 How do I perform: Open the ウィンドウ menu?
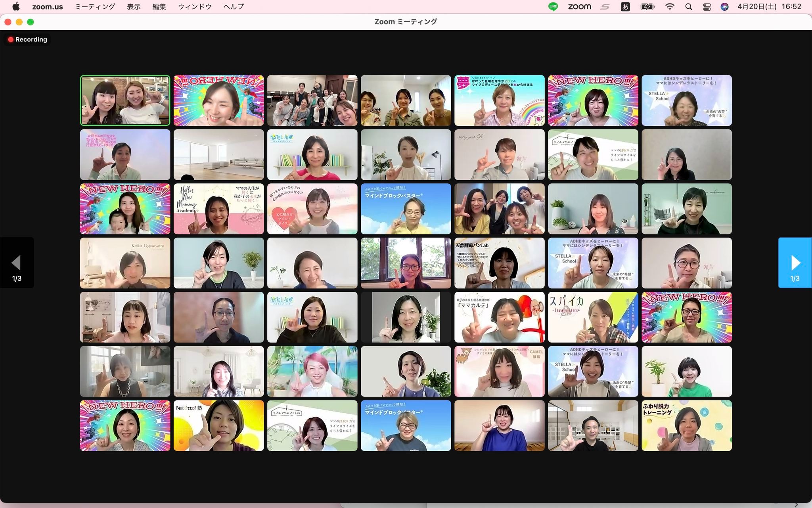click(x=194, y=7)
